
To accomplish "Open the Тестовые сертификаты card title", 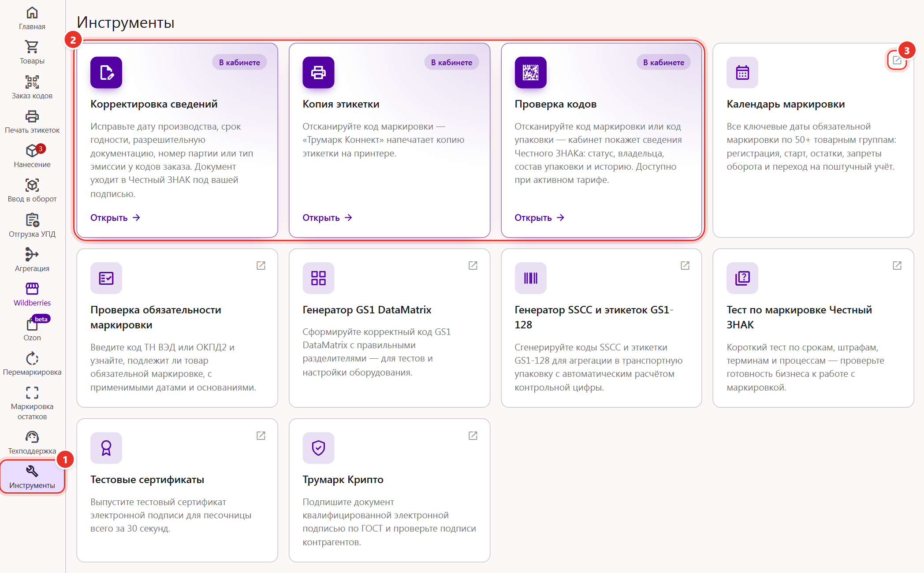I will click(147, 480).
